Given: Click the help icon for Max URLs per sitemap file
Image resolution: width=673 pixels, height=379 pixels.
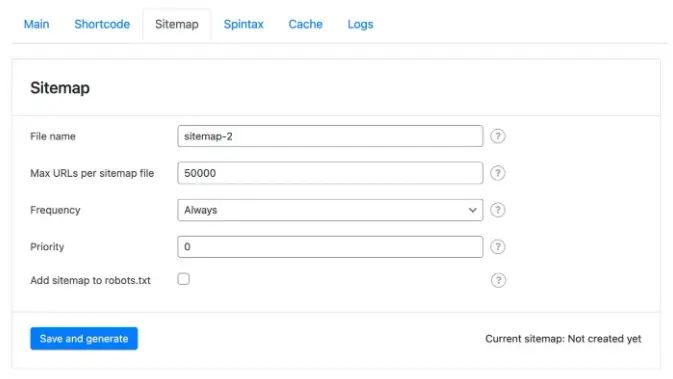Looking at the screenshot, I should pos(497,173).
